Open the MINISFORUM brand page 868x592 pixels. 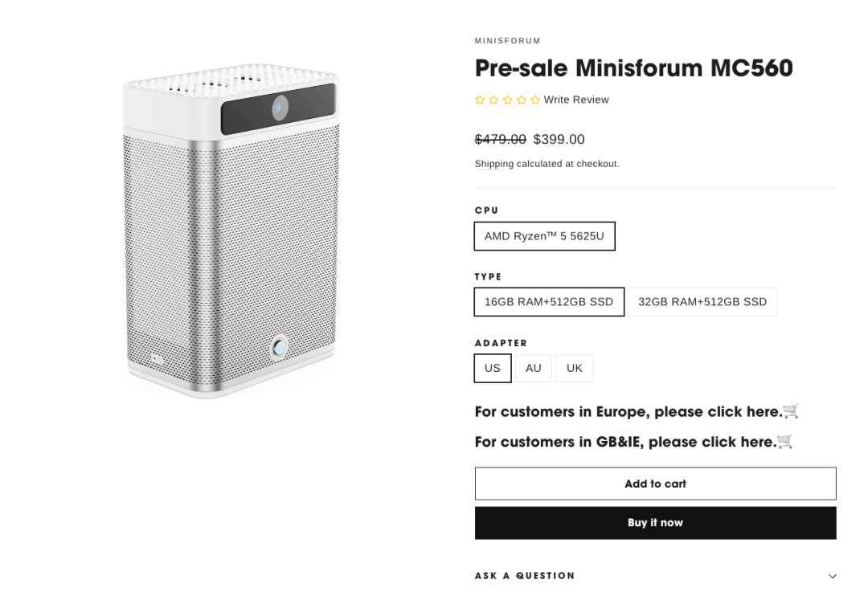tap(507, 40)
